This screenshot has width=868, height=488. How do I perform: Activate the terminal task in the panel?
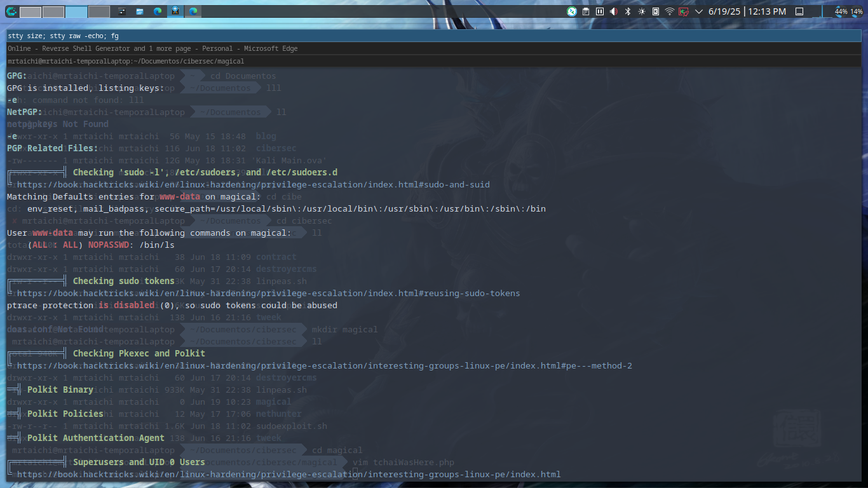coord(175,11)
